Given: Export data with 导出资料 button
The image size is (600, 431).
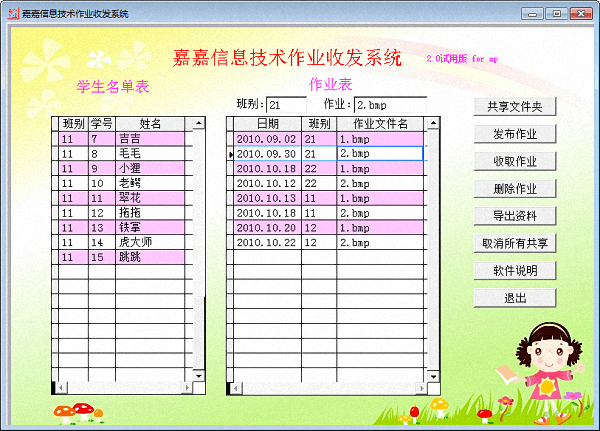Looking at the screenshot, I should coord(514,216).
